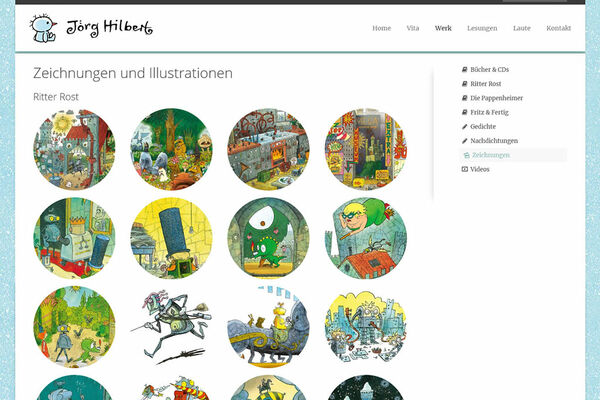600x400 pixels.
Task: Open the dark snowy night thumbnail in bottom row
Action: tap(366, 387)
